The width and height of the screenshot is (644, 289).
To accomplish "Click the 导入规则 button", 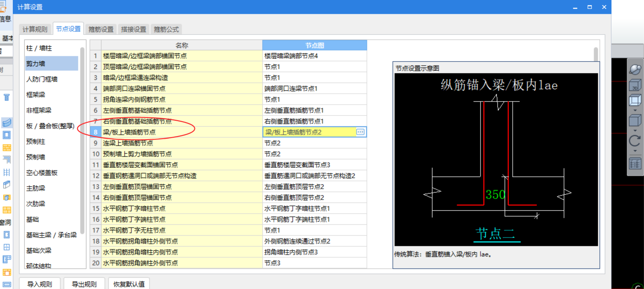I will pyautogui.click(x=40, y=284).
